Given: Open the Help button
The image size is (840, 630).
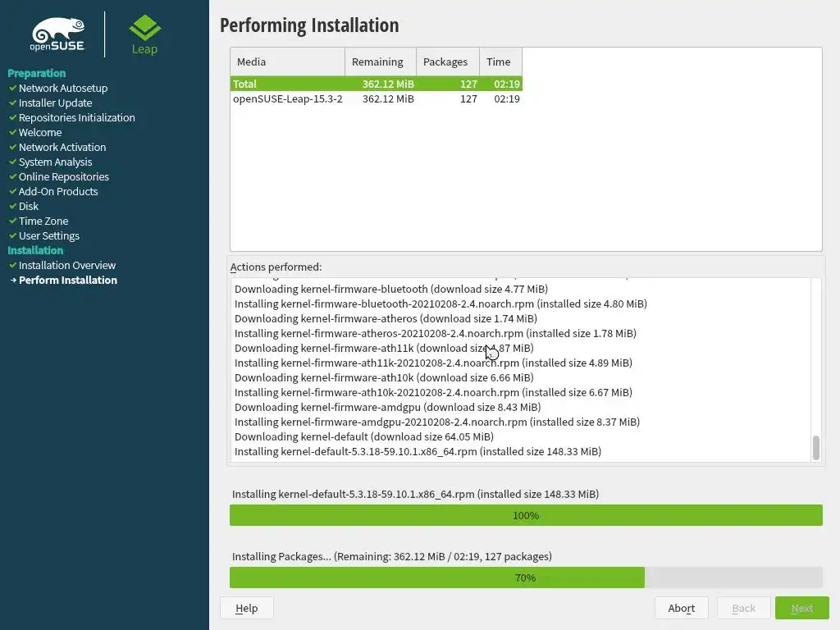Looking at the screenshot, I should [246, 608].
